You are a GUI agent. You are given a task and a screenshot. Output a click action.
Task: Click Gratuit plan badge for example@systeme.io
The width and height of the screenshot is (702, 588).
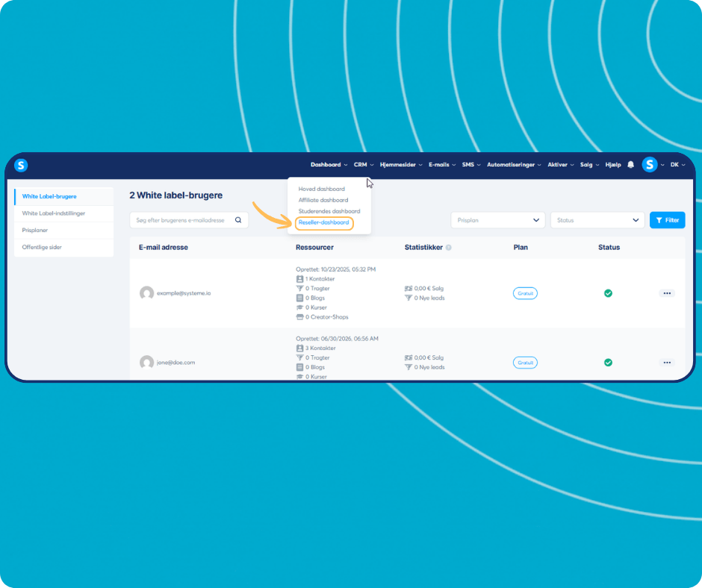coord(525,293)
